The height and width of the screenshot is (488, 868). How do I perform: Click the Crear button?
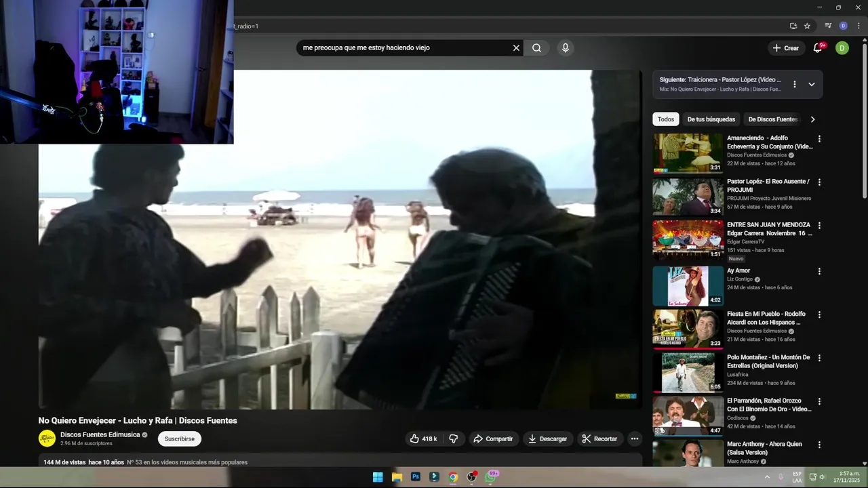point(785,48)
